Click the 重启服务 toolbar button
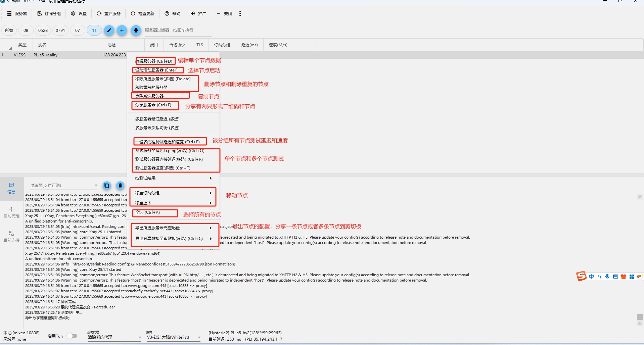Image resolution: width=644 pixels, height=345 pixels. click(x=108, y=14)
